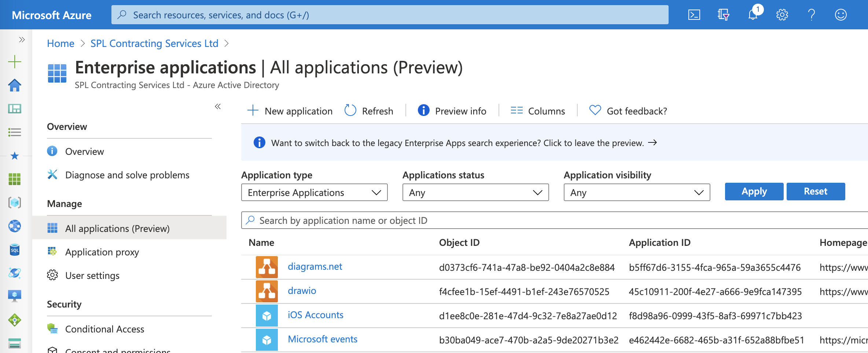Click the smiley feedback icon
The width and height of the screenshot is (868, 353).
(841, 15)
